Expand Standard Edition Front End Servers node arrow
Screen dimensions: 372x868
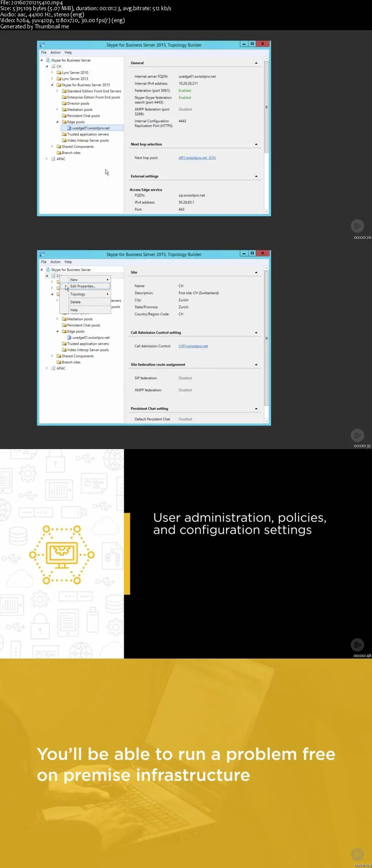point(57,91)
